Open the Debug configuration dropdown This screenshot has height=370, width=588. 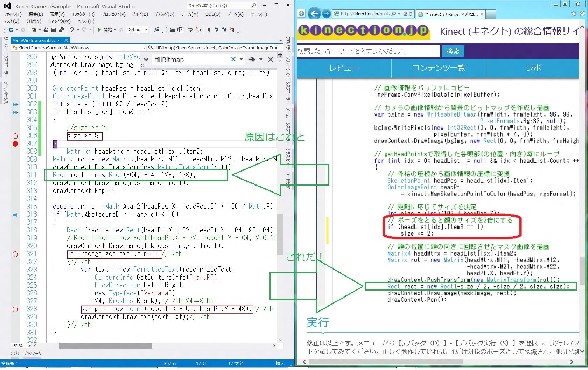[146, 30]
